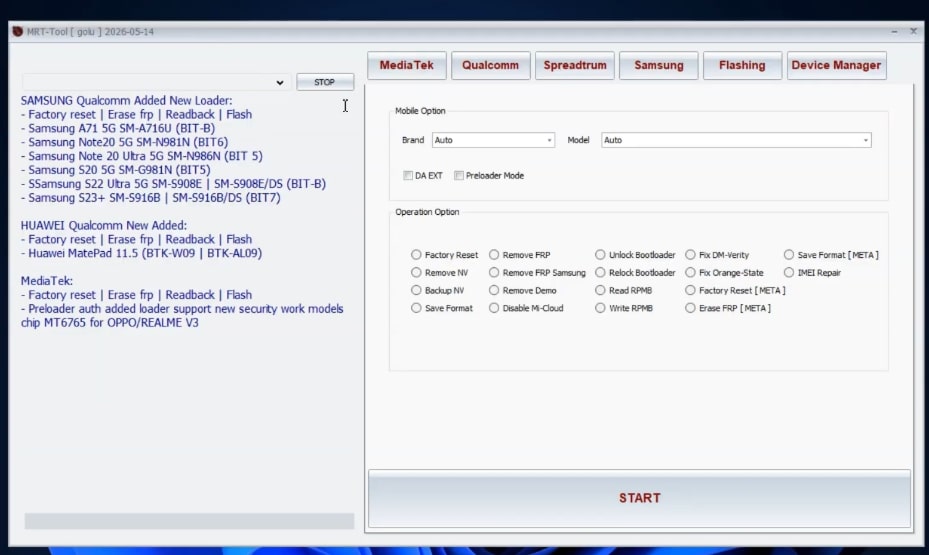Click the 'Samsung A71 5G SM-A716U (BIT-B)' log line
Screen dimensions: 929x555
click(x=118, y=129)
